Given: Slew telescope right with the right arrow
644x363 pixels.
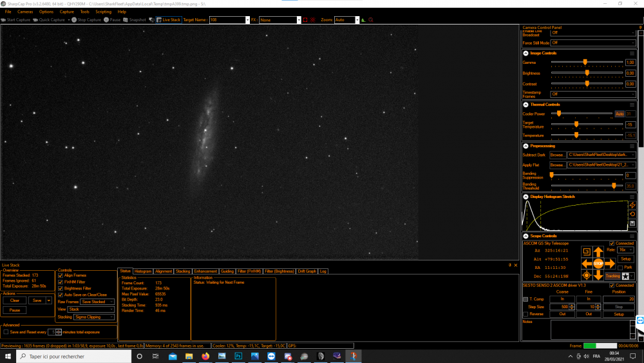Looking at the screenshot, I should tap(611, 264).
